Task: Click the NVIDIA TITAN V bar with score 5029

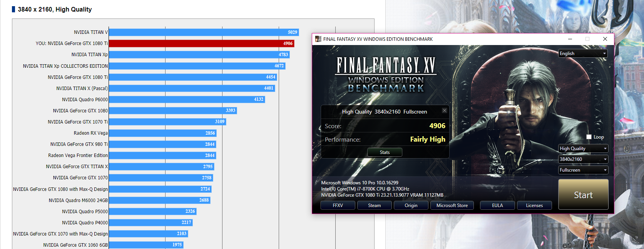Action: (x=204, y=32)
